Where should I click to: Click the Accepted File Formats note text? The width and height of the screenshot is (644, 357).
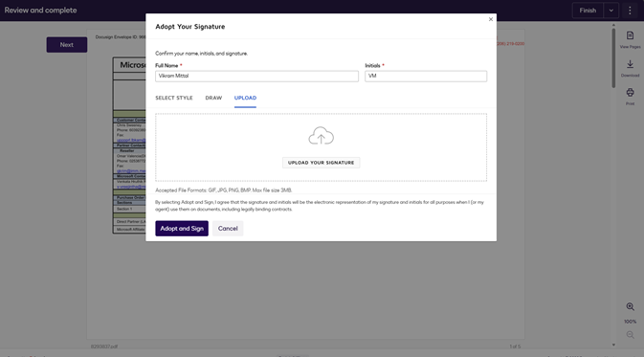point(223,190)
